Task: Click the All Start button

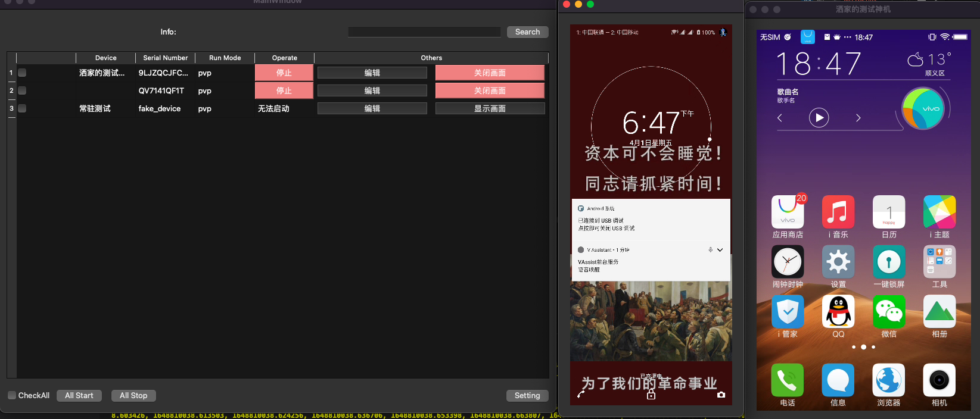Action: (79, 395)
